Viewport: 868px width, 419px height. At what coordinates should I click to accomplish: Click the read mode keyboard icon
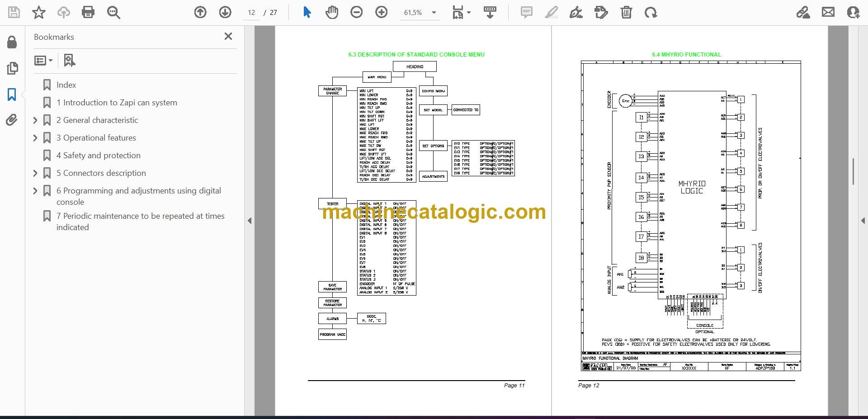tap(490, 12)
